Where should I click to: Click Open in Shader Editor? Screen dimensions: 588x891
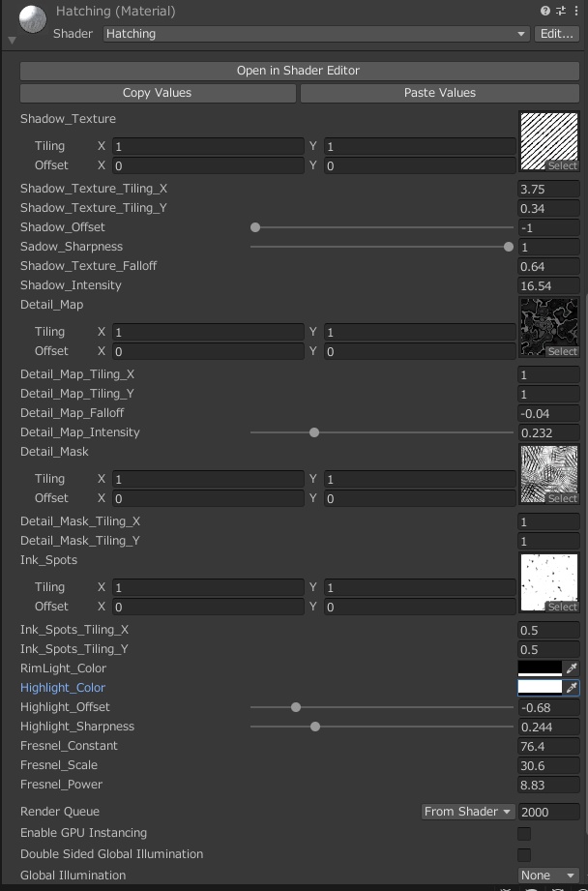tap(298, 71)
